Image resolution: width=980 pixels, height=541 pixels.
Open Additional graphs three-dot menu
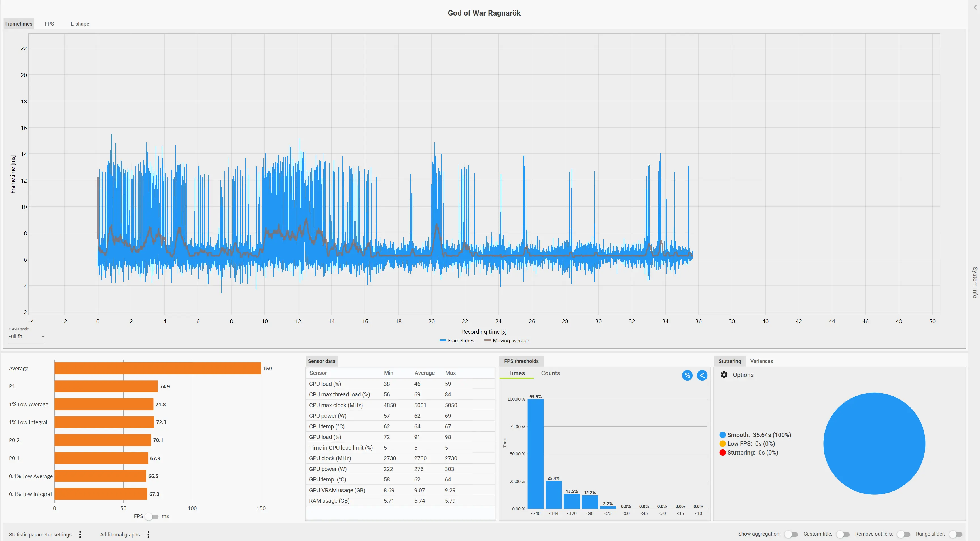pyautogui.click(x=149, y=534)
